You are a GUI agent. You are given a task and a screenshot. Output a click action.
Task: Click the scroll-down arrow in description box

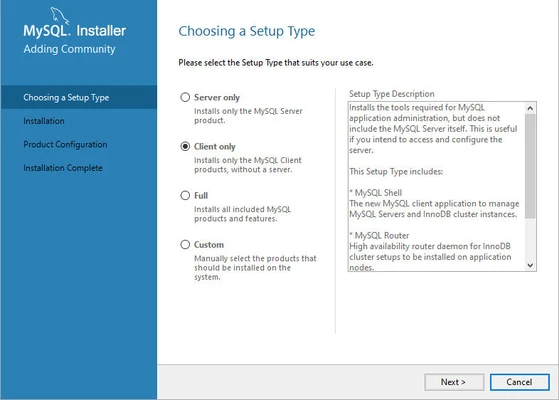click(530, 265)
